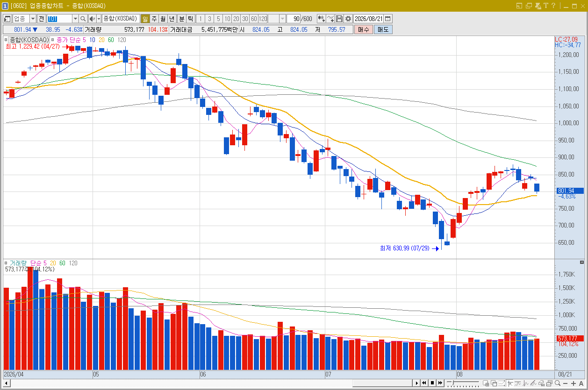Click the line drawing tool icon in the toolbar
Image resolution: width=588 pixels, height=390 pixels.
tap(330, 19)
